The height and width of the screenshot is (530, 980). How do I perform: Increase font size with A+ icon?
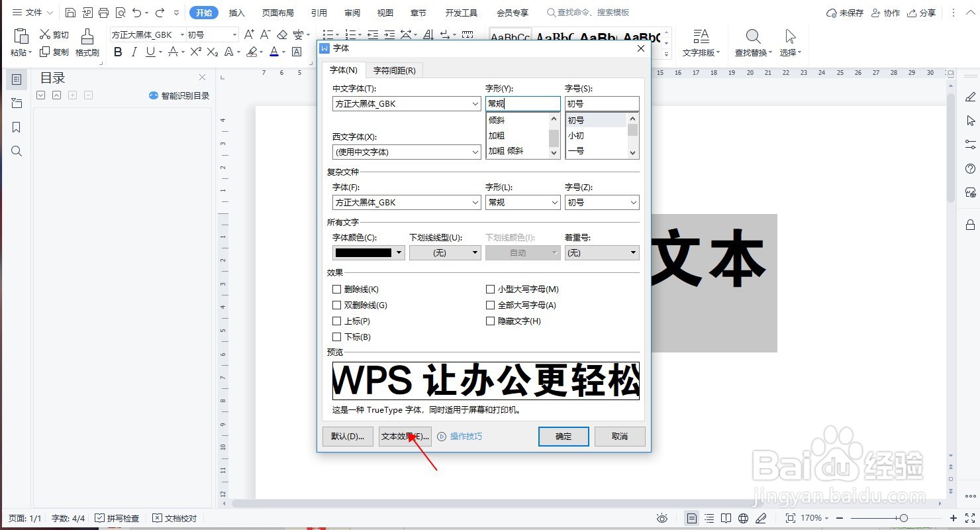click(x=249, y=34)
